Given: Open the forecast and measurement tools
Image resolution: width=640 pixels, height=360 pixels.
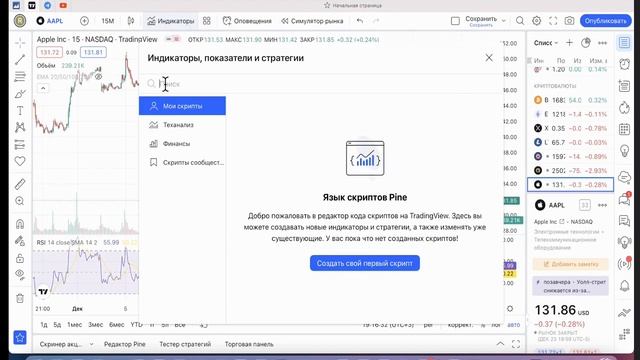Looking at the screenshot, I should pos(20,144).
